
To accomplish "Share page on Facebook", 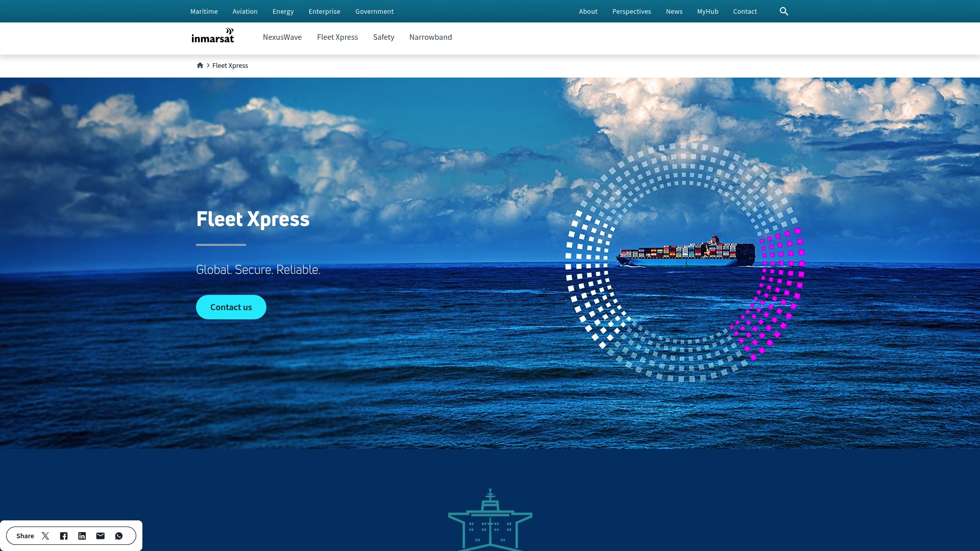I will click(64, 536).
